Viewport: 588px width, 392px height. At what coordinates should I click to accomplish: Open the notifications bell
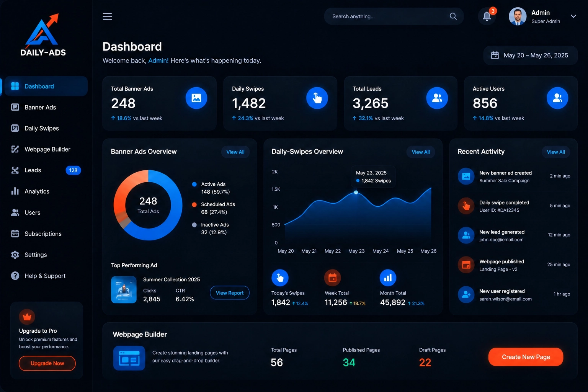(487, 16)
